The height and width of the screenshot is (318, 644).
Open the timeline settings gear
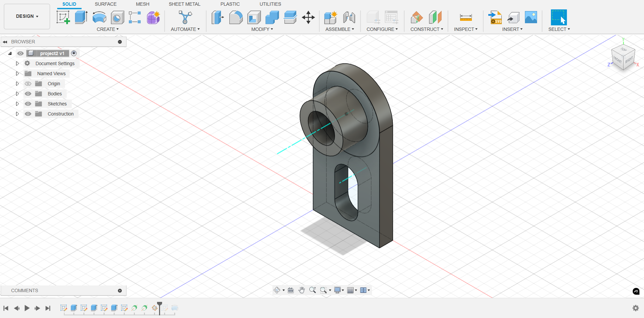[x=636, y=308]
